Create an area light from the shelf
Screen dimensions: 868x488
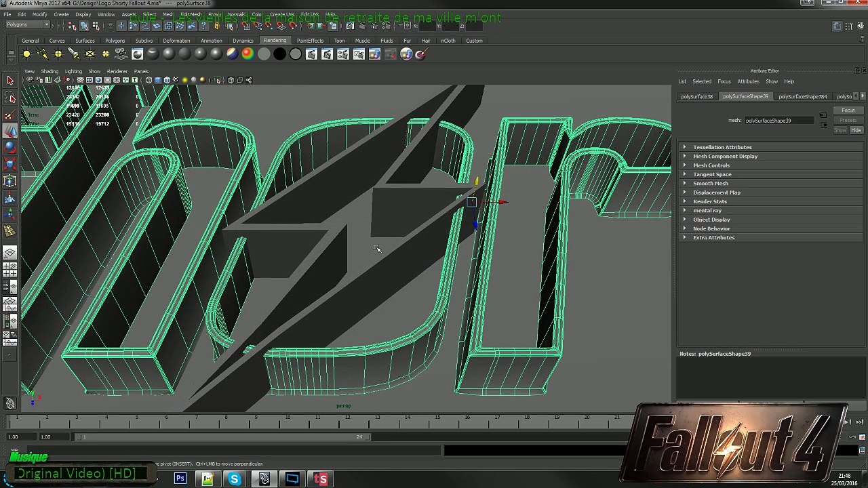point(90,54)
